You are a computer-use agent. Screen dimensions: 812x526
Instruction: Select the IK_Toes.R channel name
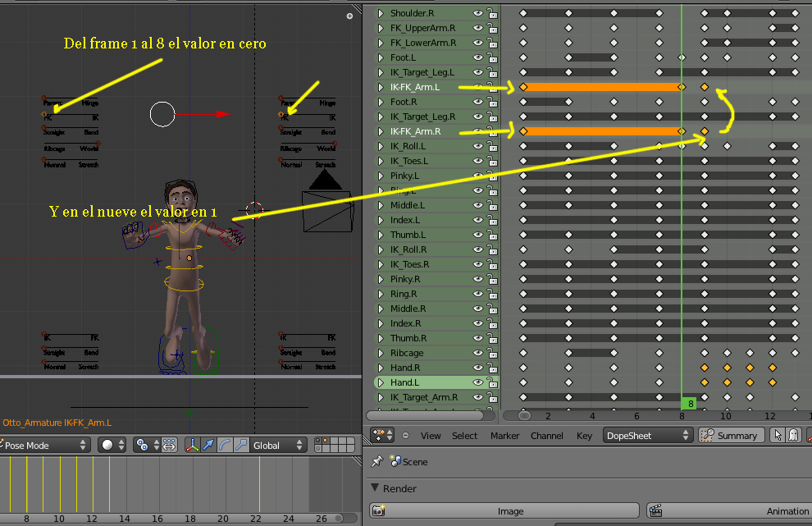(x=409, y=264)
